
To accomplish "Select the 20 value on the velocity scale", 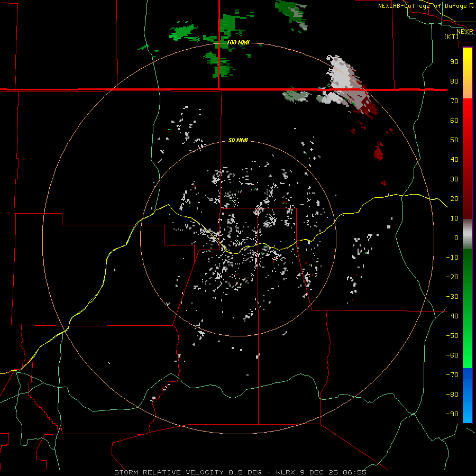I will tap(454, 198).
